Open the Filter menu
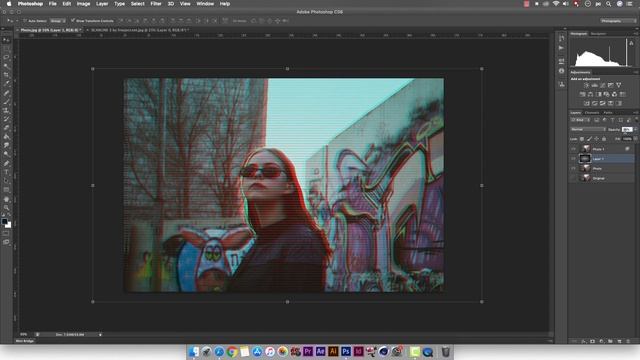The height and width of the screenshot is (360, 640). (156, 4)
